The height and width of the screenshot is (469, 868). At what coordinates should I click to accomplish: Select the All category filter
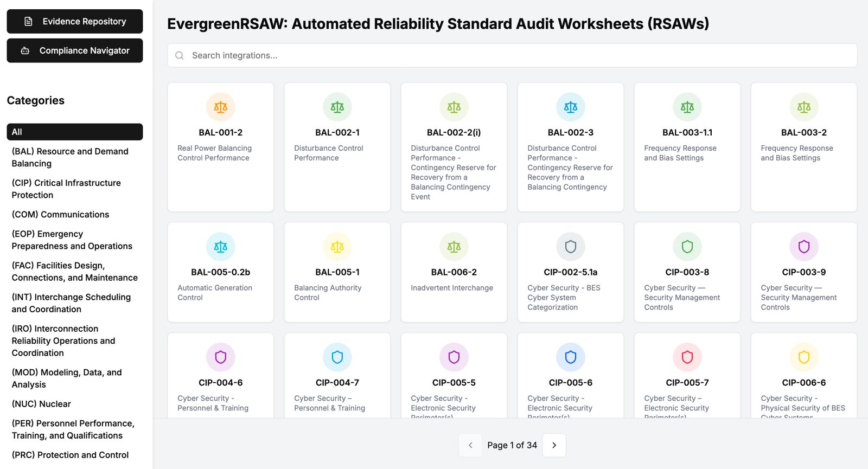point(75,132)
